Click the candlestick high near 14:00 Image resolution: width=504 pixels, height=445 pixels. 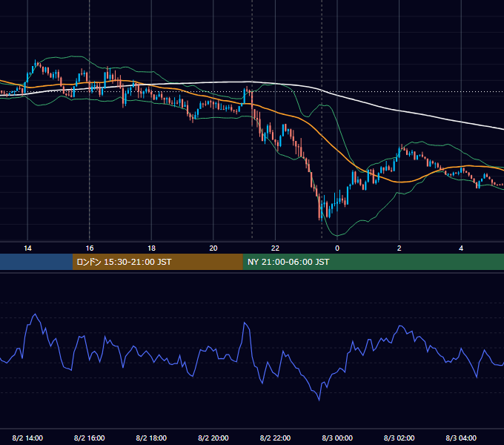[x=36, y=64]
